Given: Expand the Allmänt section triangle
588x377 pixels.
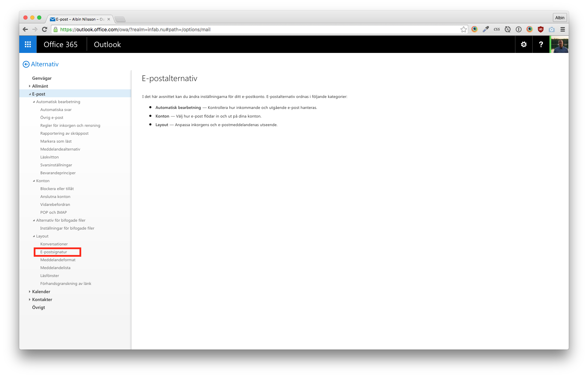Looking at the screenshot, I should point(30,86).
